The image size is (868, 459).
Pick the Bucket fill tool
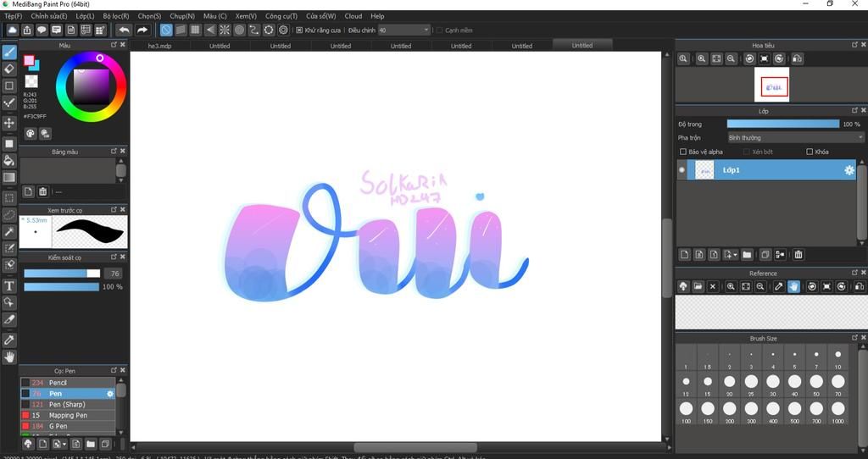pyautogui.click(x=9, y=160)
